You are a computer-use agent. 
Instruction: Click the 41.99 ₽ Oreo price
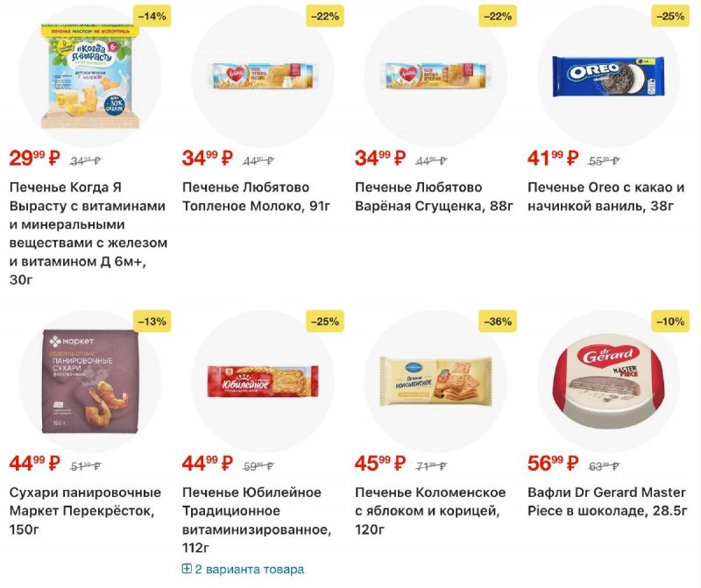click(553, 159)
